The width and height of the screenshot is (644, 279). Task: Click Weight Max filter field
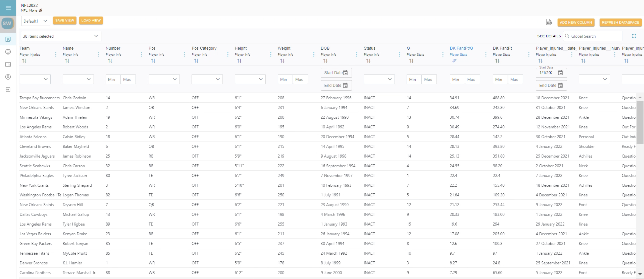(300, 79)
